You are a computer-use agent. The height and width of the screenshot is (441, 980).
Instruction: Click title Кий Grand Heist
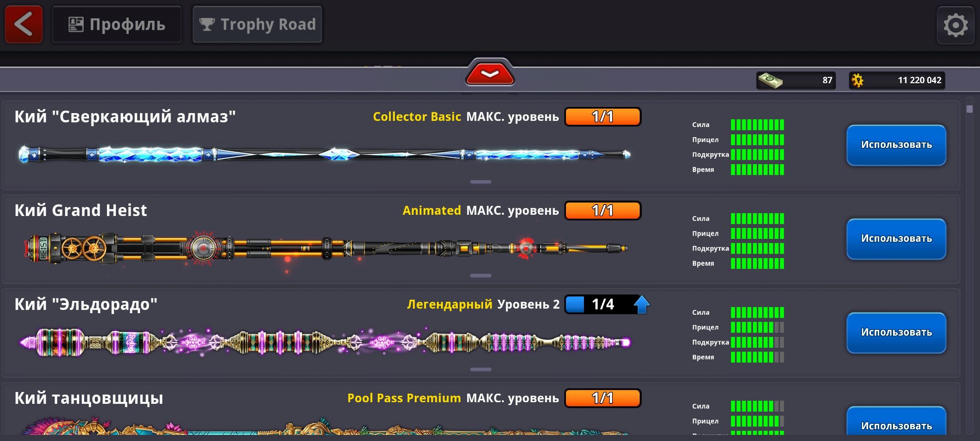point(80,210)
